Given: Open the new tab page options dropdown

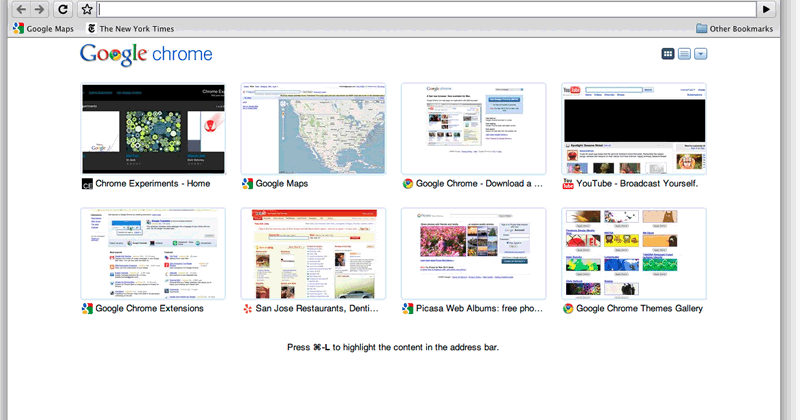Looking at the screenshot, I should point(701,54).
